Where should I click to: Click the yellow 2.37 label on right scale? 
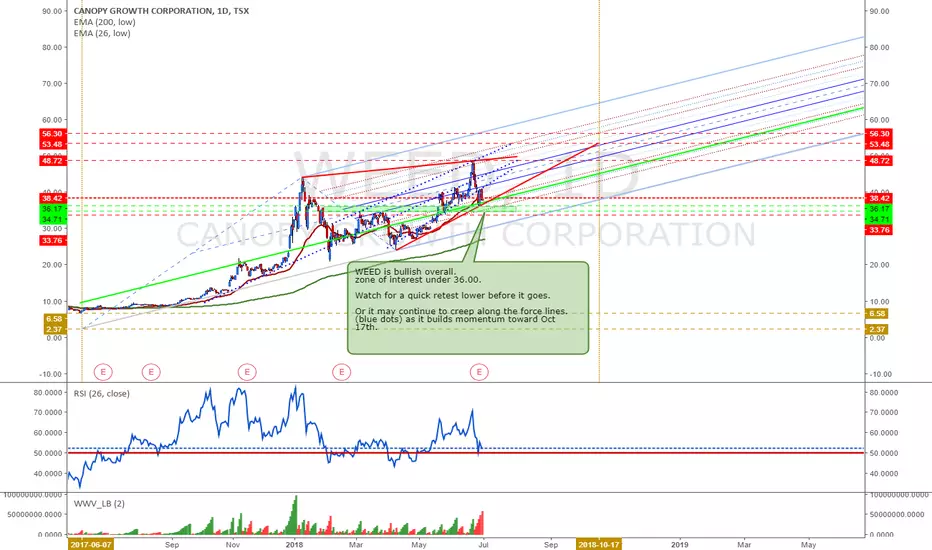(877, 329)
